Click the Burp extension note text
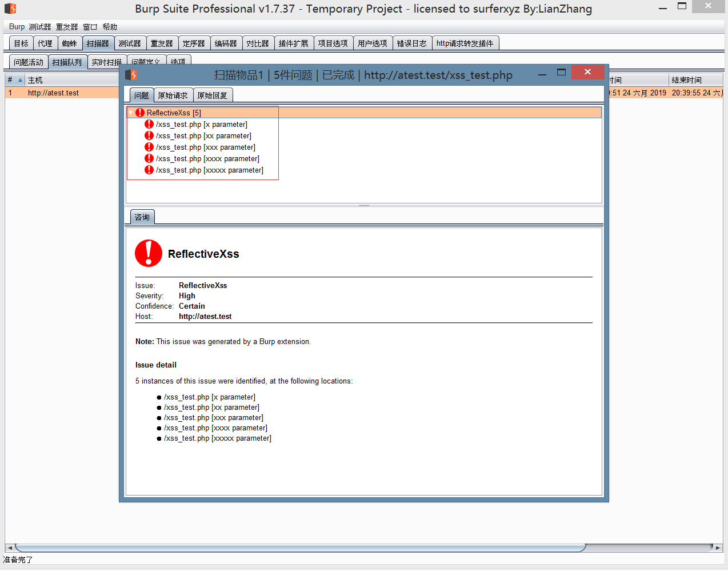 [x=223, y=341]
